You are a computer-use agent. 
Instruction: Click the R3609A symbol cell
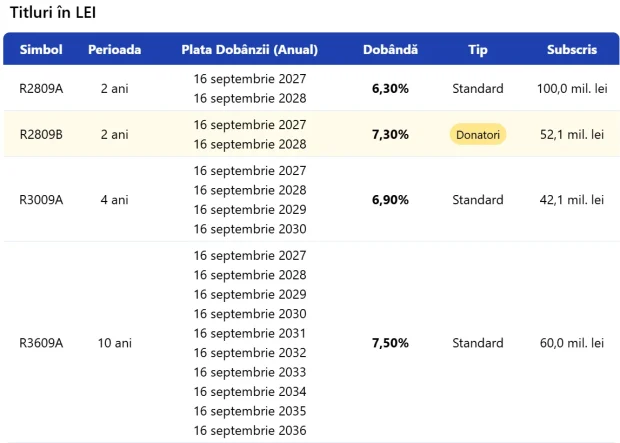[x=41, y=343]
